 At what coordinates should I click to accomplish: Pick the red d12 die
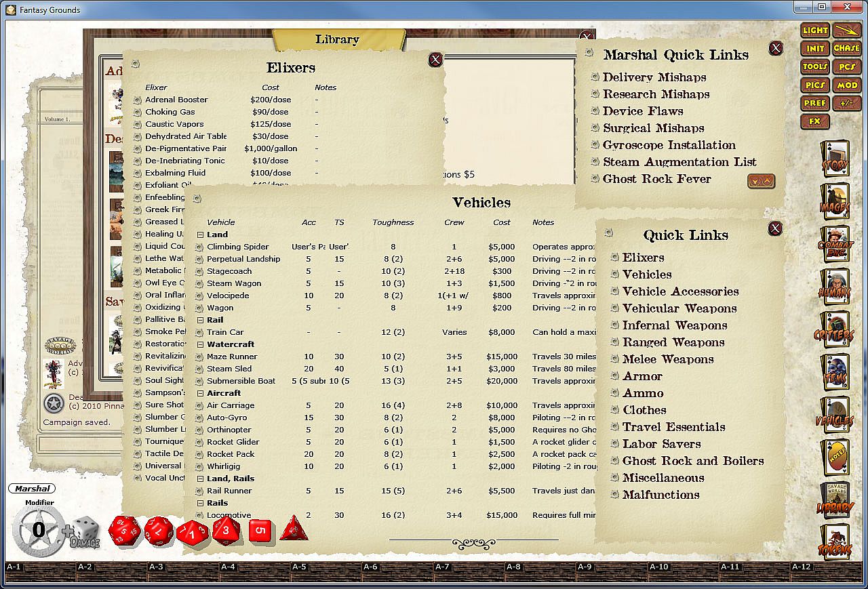159,531
